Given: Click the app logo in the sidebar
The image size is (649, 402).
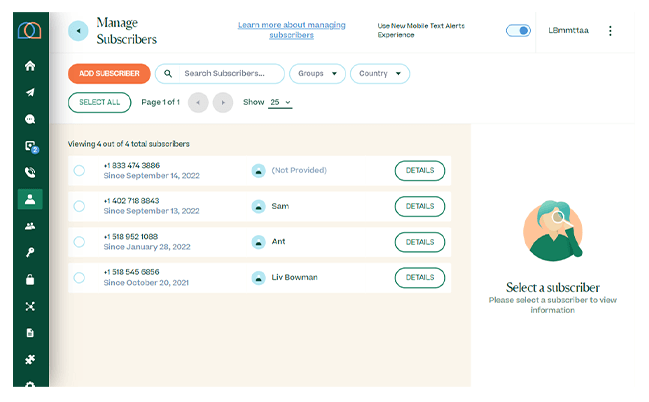Looking at the screenshot, I should (x=29, y=30).
